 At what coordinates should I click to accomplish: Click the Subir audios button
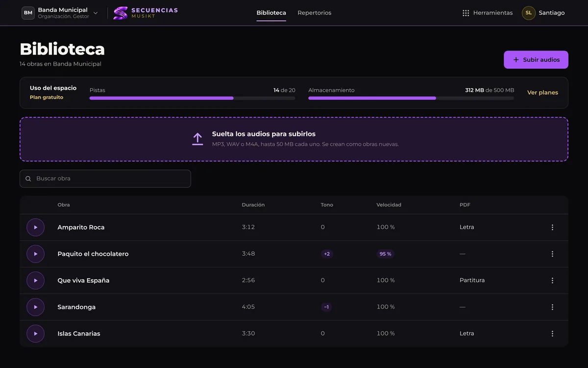click(536, 60)
